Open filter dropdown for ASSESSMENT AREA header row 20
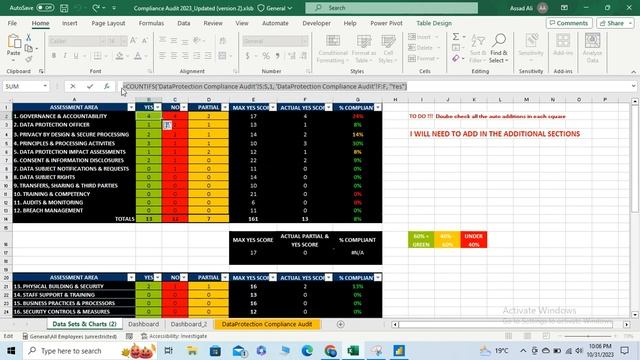The height and width of the screenshot is (360, 640). [131, 278]
